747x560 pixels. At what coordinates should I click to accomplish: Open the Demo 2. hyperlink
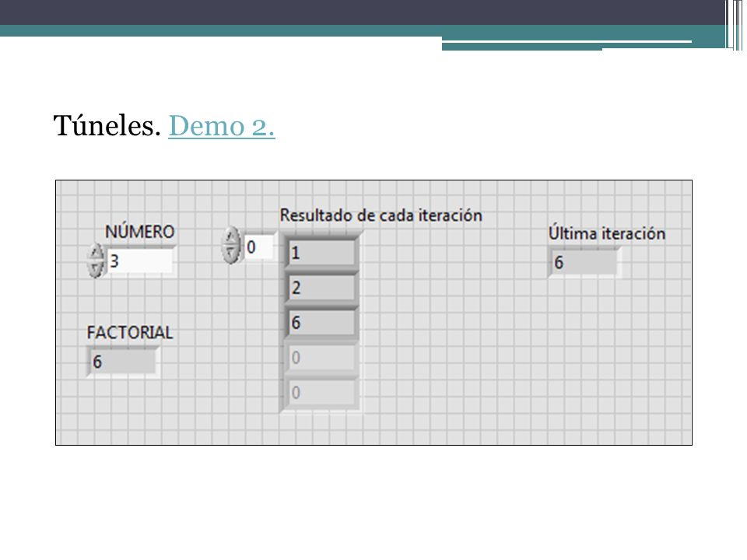[x=222, y=126]
